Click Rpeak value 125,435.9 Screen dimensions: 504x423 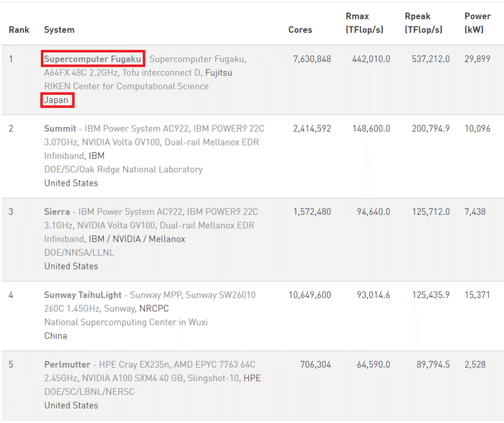pos(431,295)
